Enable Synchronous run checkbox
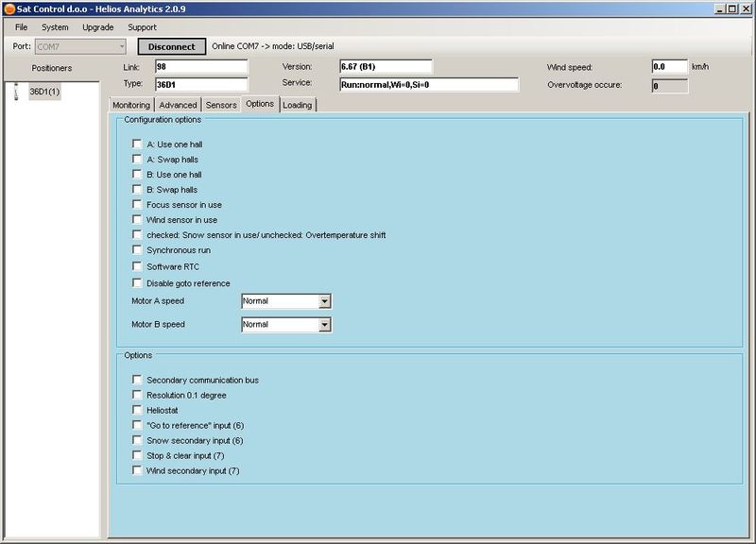Viewport: 756px width, 544px height. tap(137, 249)
